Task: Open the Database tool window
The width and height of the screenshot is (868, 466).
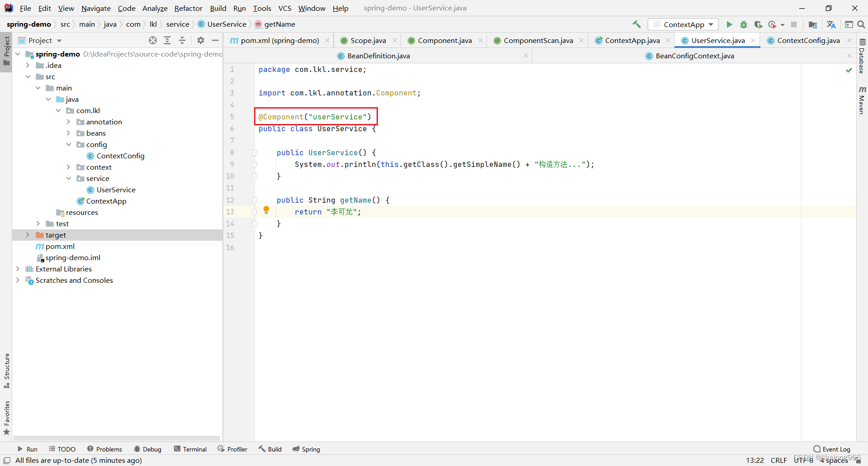Action: click(x=862, y=56)
